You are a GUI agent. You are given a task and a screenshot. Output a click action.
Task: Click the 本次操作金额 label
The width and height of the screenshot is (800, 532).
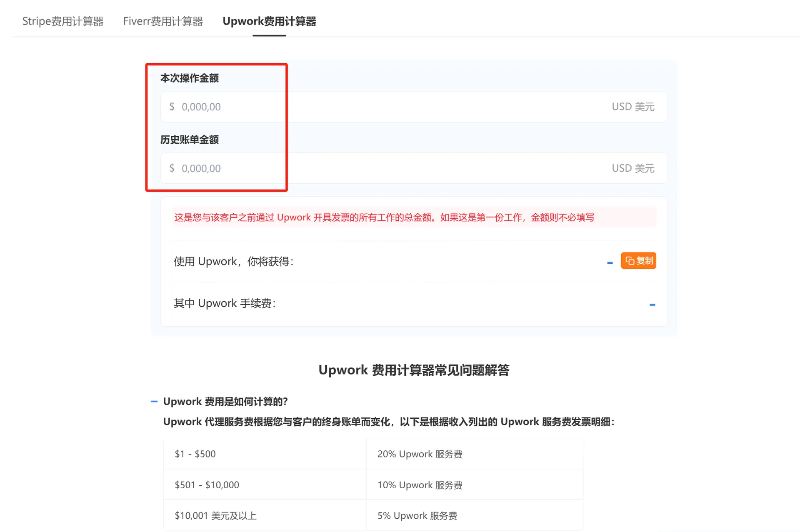coord(190,78)
